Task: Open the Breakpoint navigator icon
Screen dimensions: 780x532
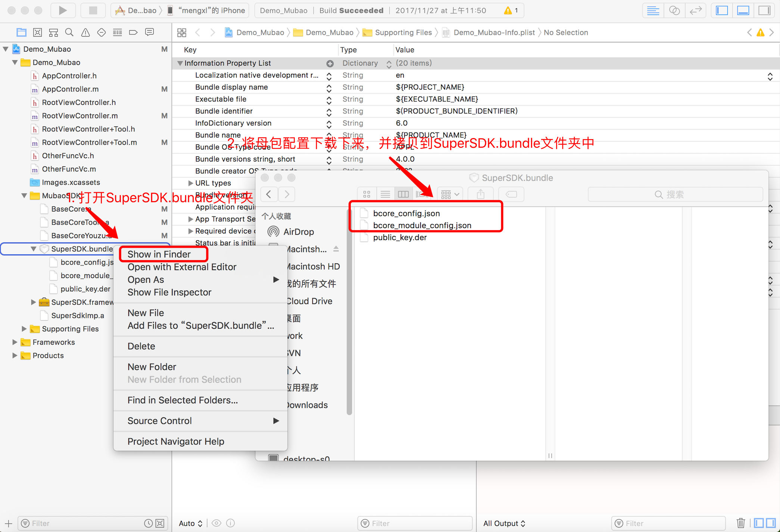Action: 133,32
